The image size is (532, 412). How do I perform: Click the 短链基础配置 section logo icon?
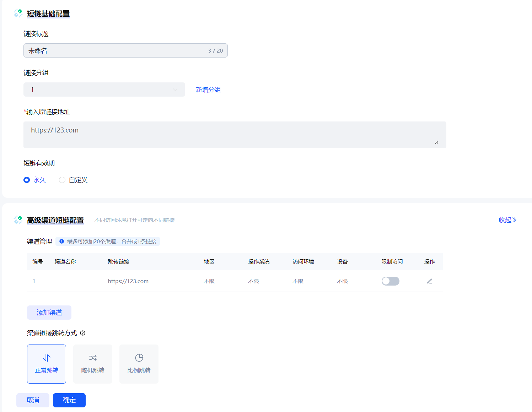pos(18,13)
